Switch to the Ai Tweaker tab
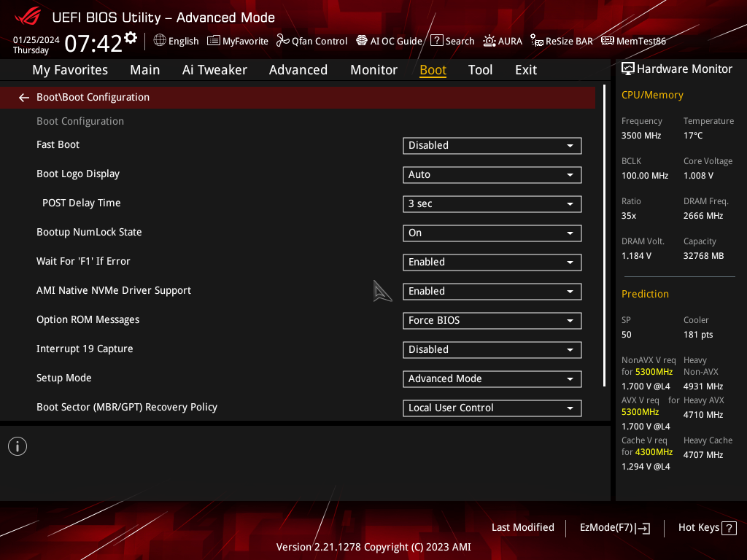The image size is (747, 560). (214, 70)
